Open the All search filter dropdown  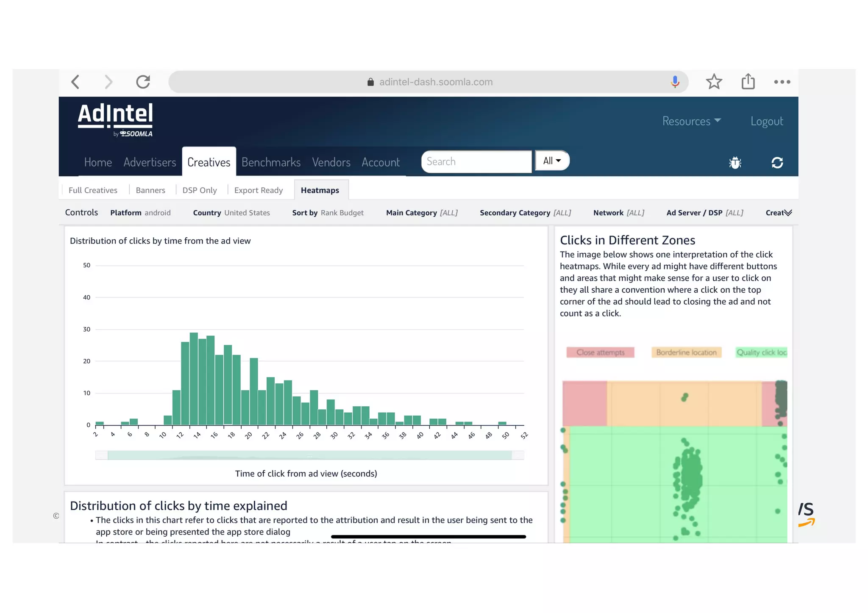coord(552,161)
